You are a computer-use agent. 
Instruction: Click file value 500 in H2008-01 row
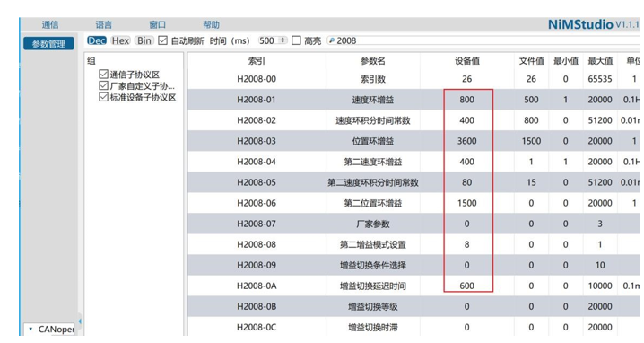[x=531, y=100]
